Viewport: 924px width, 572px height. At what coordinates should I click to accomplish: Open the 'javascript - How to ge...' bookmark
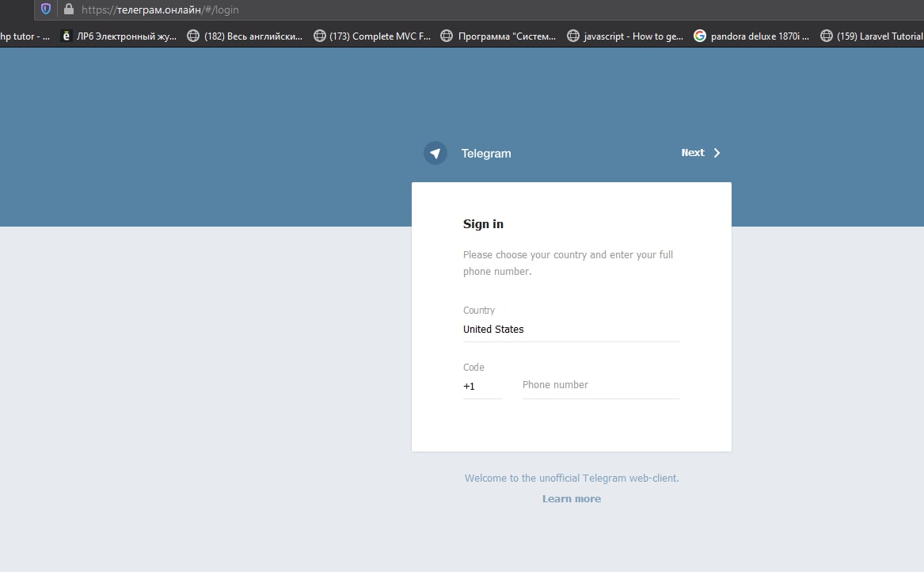(x=626, y=36)
